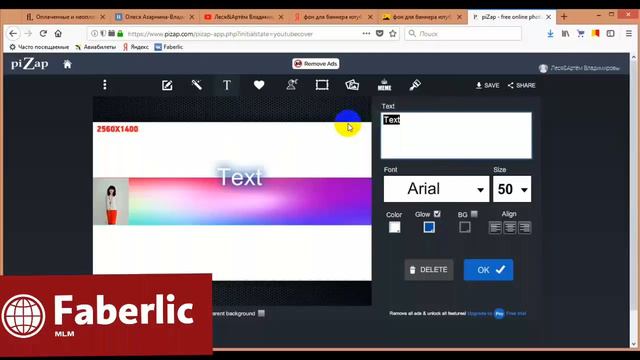Click the browser search field
The image size is (640, 360).
click(x=463, y=34)
